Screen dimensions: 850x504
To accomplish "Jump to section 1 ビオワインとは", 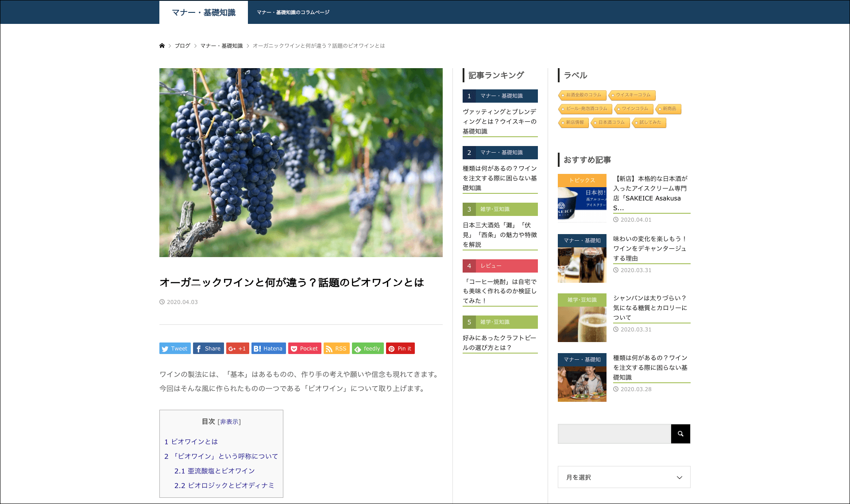I will click(x=191, y=442).
